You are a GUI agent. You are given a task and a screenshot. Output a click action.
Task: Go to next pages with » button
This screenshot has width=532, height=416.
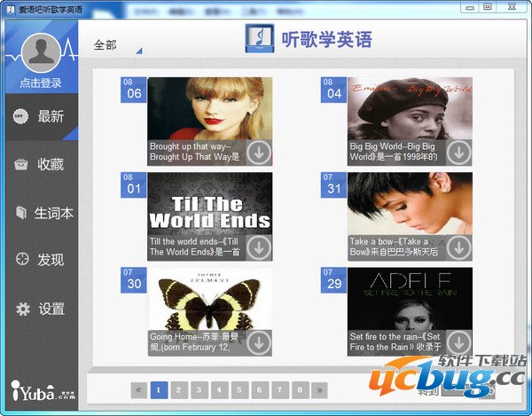click(x=320, y=389)
